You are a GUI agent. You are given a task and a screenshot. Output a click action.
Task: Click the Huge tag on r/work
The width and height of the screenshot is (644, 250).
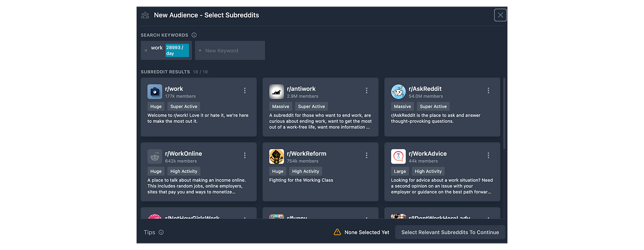[156, 107]
